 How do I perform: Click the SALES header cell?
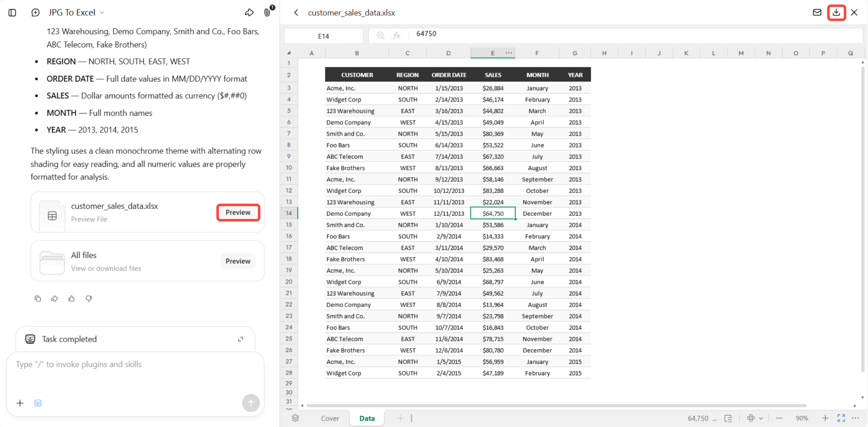tap(493, 75)
